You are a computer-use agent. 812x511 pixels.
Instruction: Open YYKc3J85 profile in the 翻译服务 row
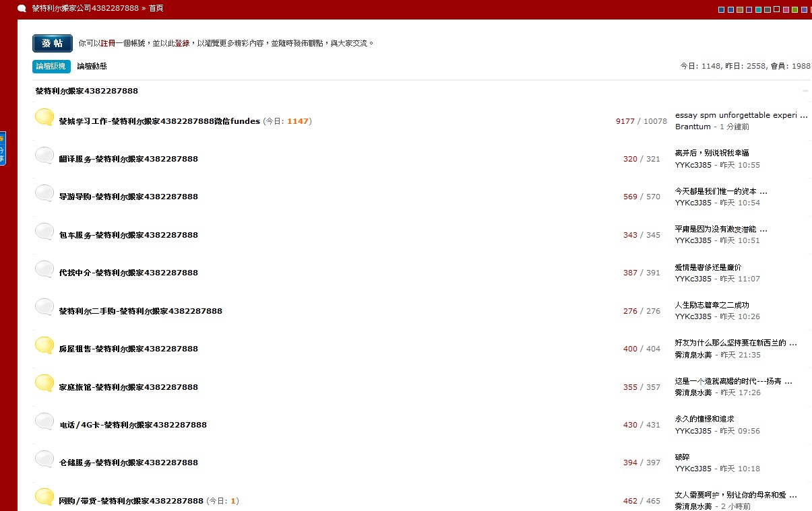tap(693, 165)
